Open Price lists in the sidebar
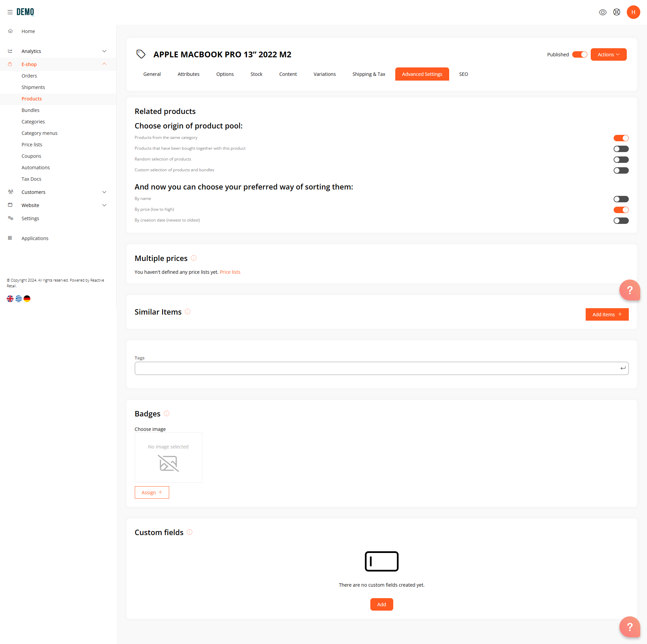Image resolution: width=647 pixels, height=644 pixels. 32,145
